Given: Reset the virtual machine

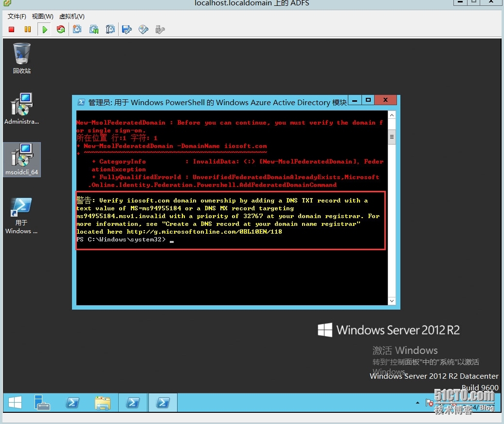Looking at the screenshot, I should 61,30.
